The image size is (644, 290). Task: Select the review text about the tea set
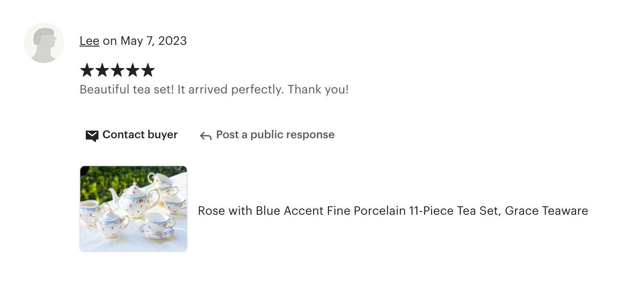(x=214, y=89)
